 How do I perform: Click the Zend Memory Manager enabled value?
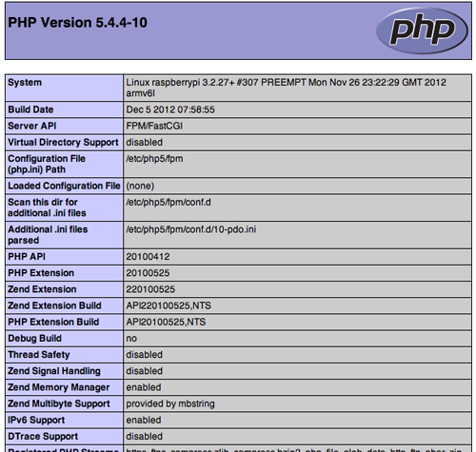144,387
